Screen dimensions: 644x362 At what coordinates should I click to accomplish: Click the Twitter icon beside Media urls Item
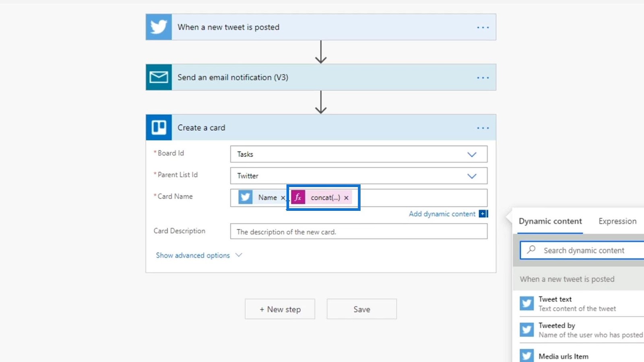point(526,356)
